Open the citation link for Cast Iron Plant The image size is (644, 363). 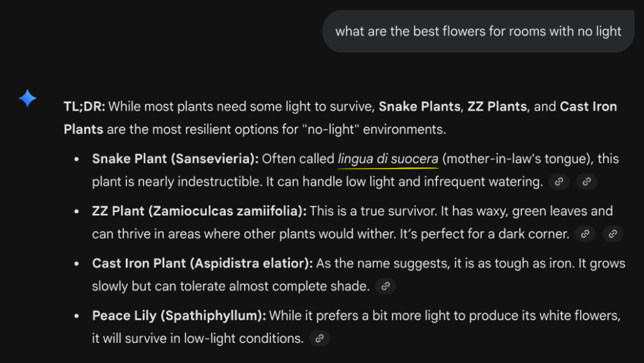(386, 286)
